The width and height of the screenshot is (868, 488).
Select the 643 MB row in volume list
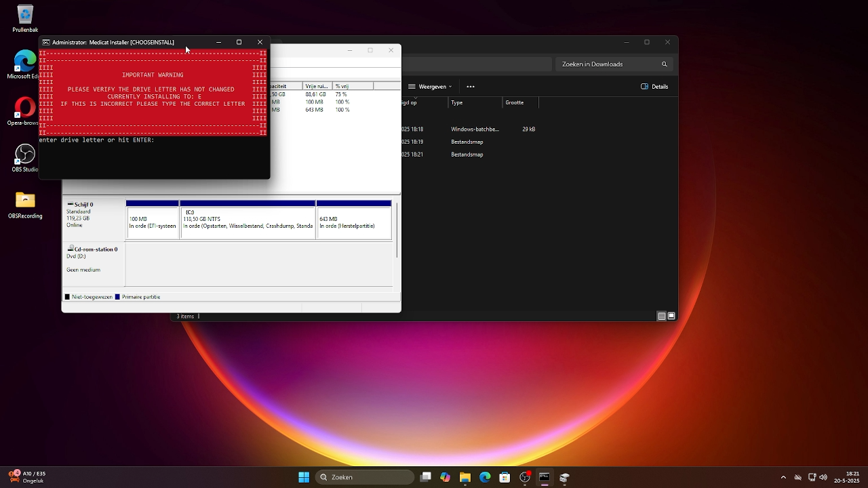tap(336, 110)
